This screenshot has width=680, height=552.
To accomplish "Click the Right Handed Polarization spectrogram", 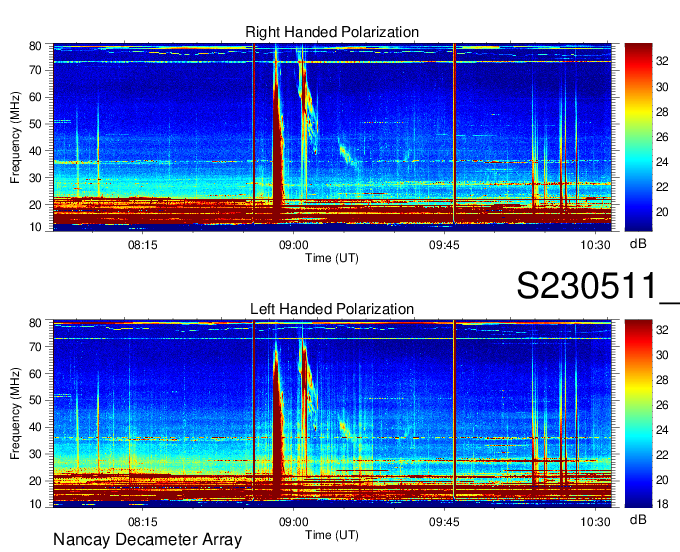I will point(332,137).
